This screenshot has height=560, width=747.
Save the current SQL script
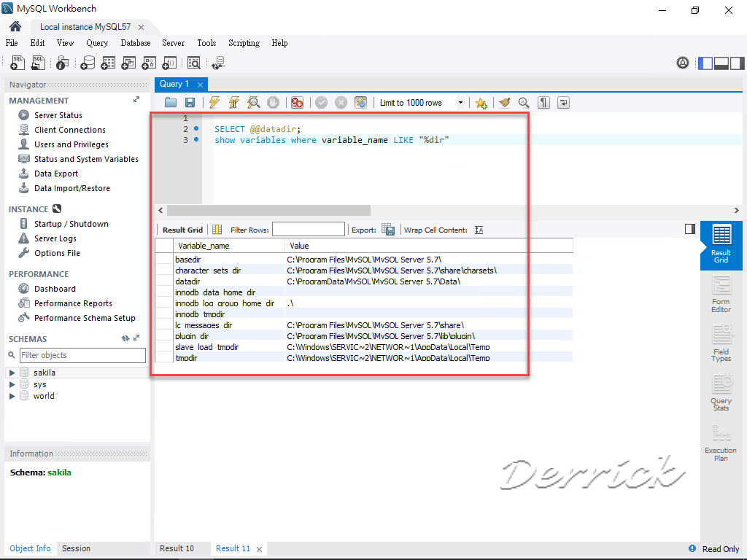[x=189, y=102]
